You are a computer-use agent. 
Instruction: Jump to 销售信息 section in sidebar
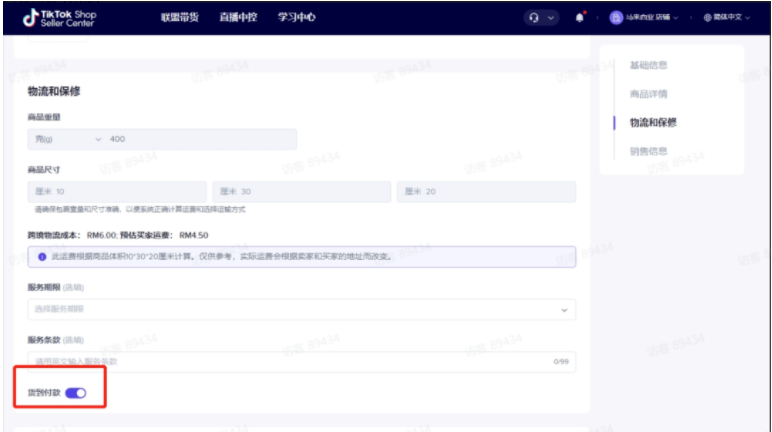pyautogui.click(x=648, y=151)
